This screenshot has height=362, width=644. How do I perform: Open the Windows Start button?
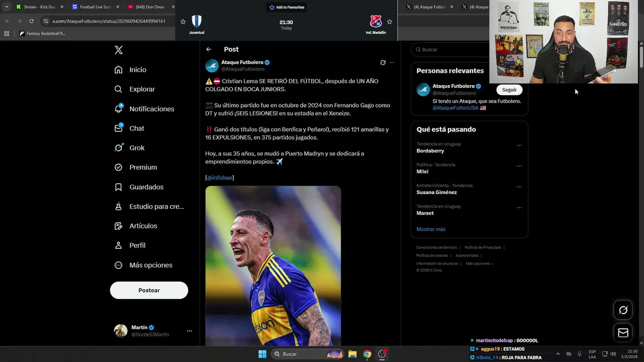(262, 354)
